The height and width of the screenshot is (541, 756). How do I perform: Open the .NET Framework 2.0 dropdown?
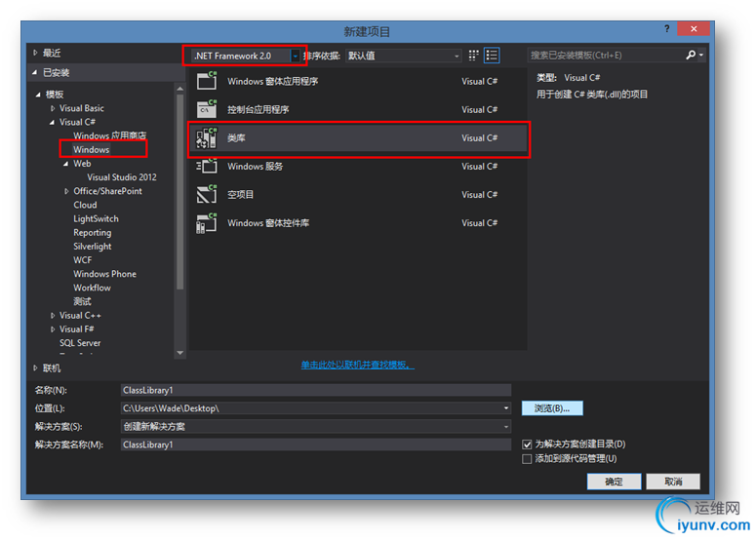(x=295, y=56)
